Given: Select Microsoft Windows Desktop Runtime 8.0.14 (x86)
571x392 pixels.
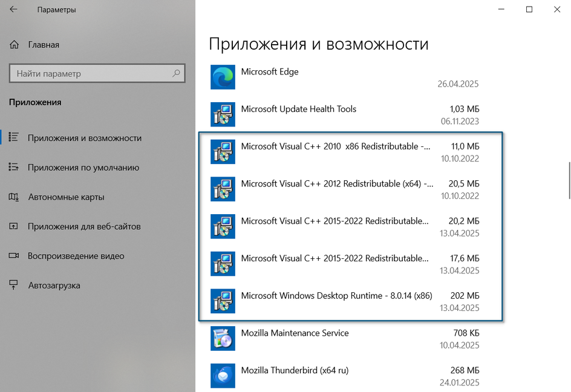Looking at the screenshot, I should [x=336, y=295].
